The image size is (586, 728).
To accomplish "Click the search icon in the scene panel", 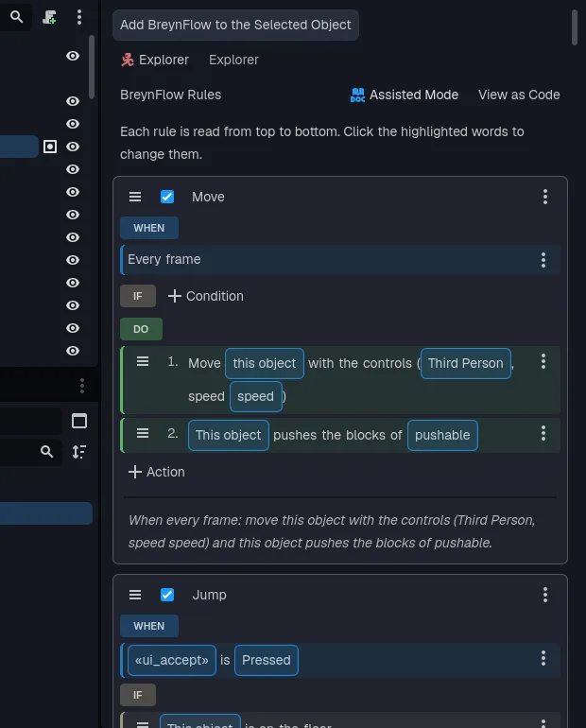I will (16, 17).
